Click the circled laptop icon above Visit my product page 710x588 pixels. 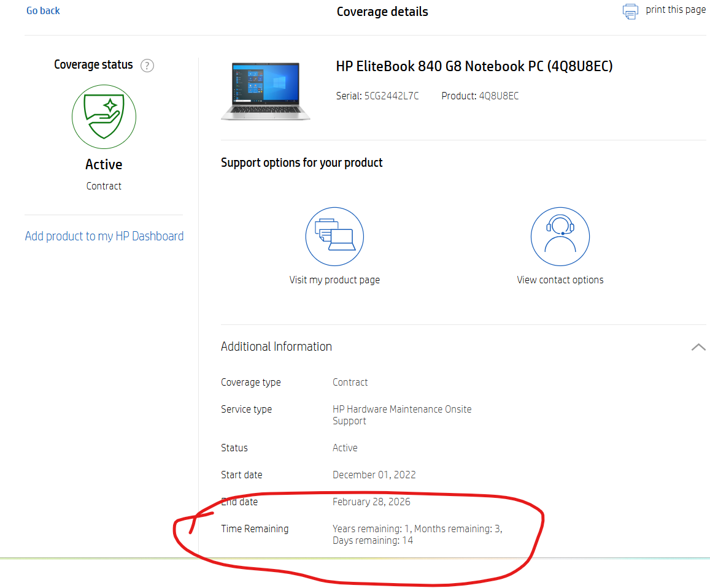click(x=334, y=236)
